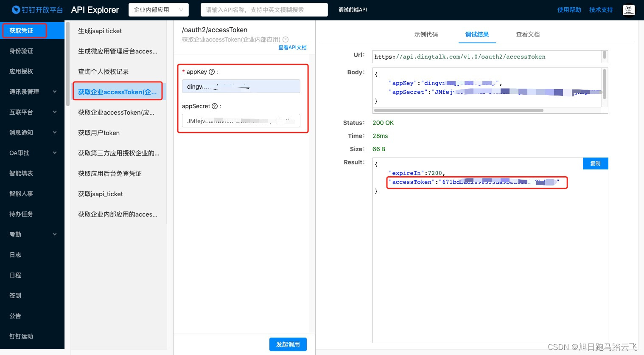
Task: Click the 28ms time value
Action: [x=380, y=136]
